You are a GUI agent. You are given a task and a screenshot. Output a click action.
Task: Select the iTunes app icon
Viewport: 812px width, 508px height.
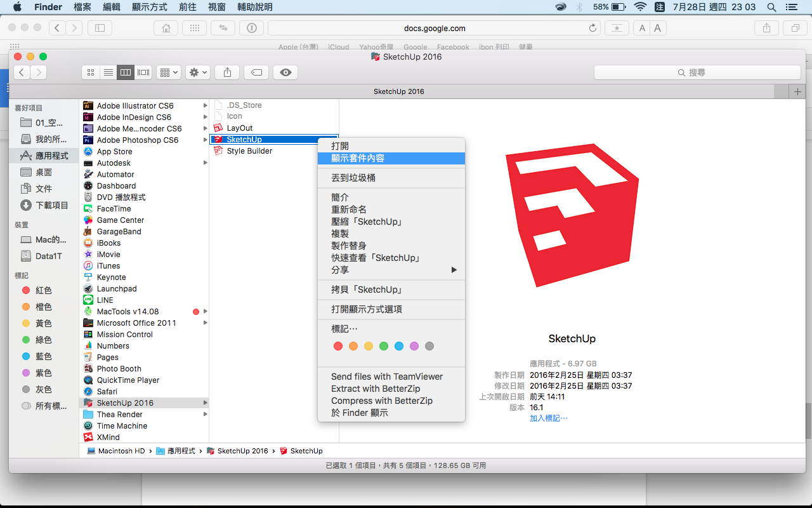(x=88, y=266)
